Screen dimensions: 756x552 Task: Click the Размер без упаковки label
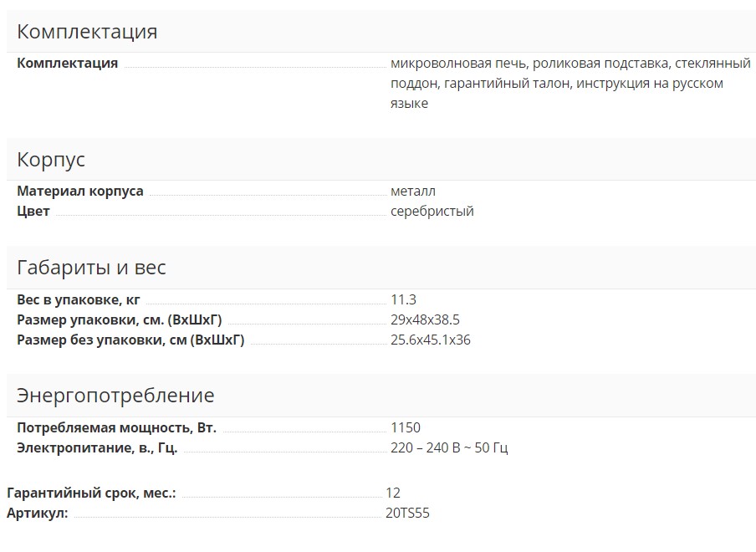130,340
